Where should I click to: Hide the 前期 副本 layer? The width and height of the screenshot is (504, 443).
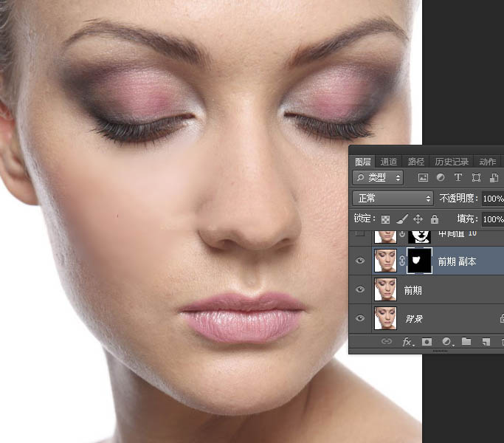click(x=360, y=261)
